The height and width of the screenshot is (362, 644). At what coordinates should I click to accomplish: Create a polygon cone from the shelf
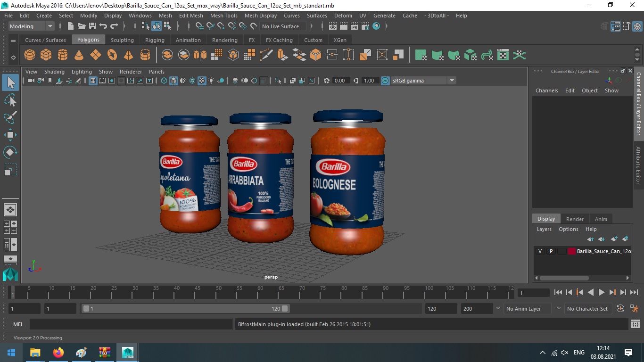[x=79, y=55]
